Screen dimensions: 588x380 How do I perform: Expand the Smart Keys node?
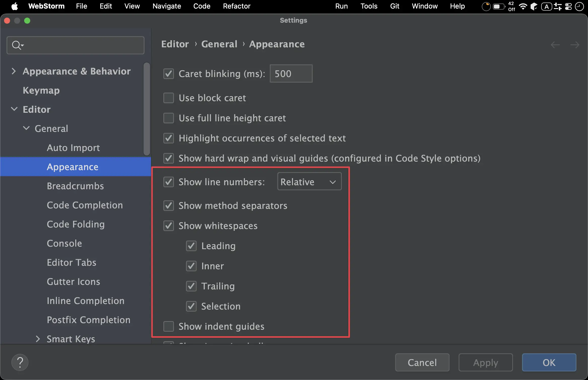(x=38, y=339)
